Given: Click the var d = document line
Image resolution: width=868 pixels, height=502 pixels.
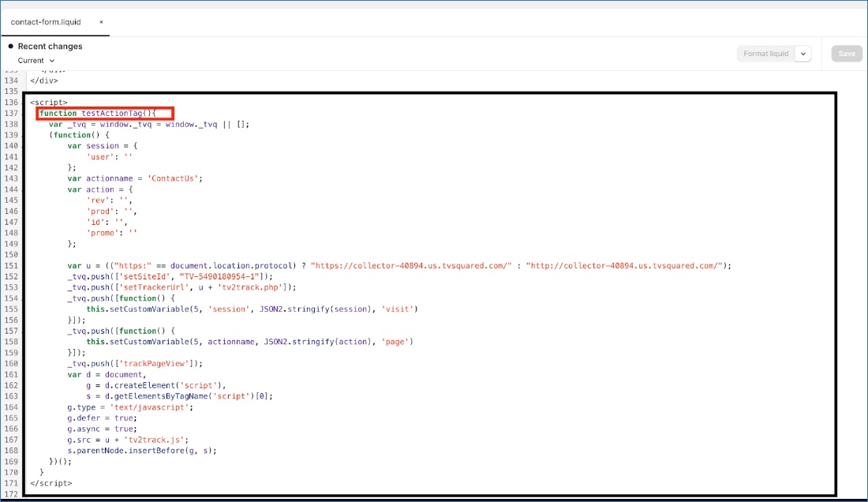Looking at the screenshot, I should pos(107,375).
